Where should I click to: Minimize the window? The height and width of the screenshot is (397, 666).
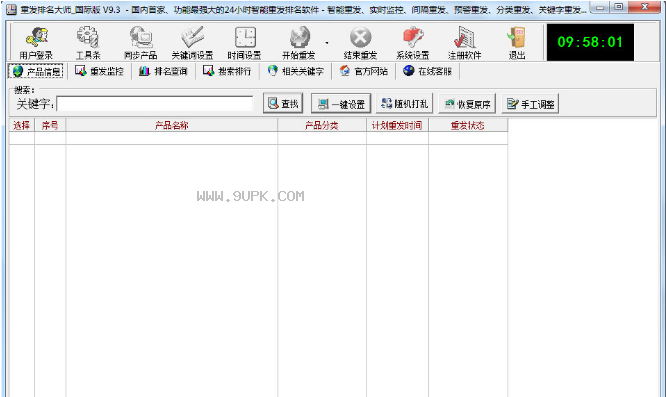[600, 7]
